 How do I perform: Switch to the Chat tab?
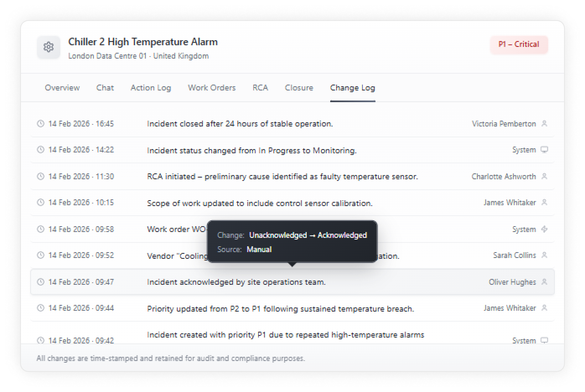105,88
